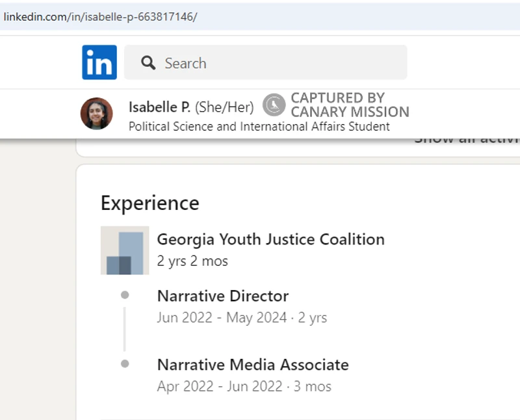Viewport: 520px width, 420px height.
Task: Select the '2 yrs 2 mos' duration text
Action: (x=192, y=261)
